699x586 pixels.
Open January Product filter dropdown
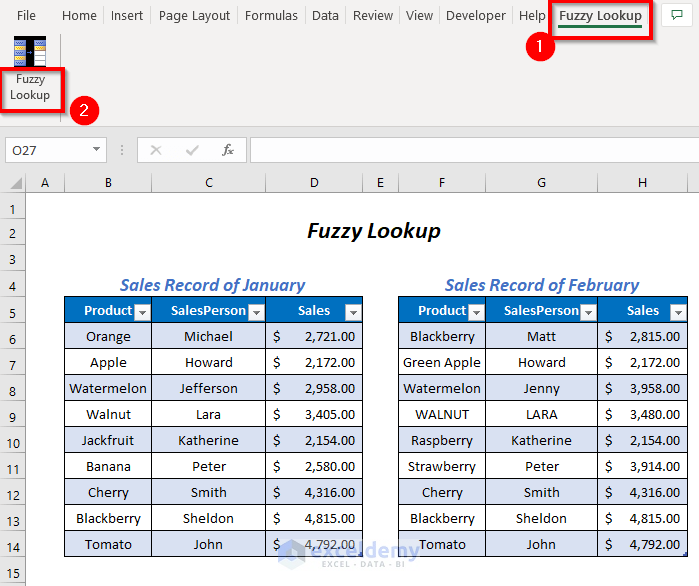pos(142,313)
